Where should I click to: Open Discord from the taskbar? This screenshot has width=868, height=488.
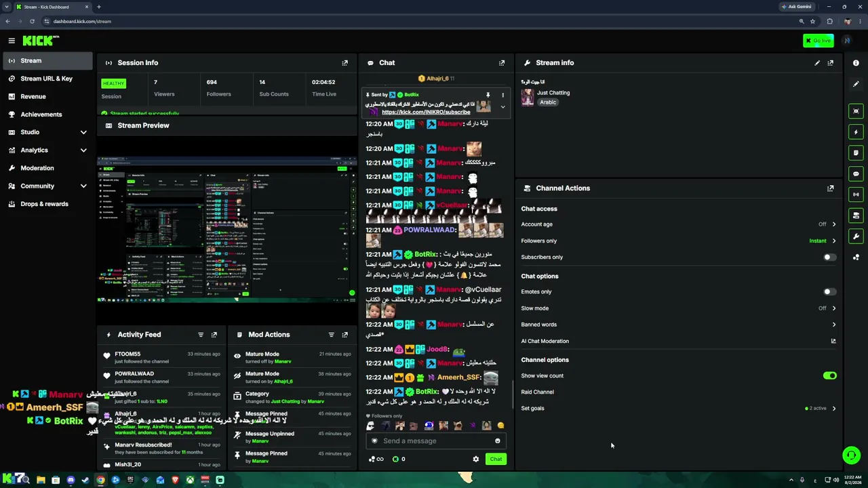71,480
